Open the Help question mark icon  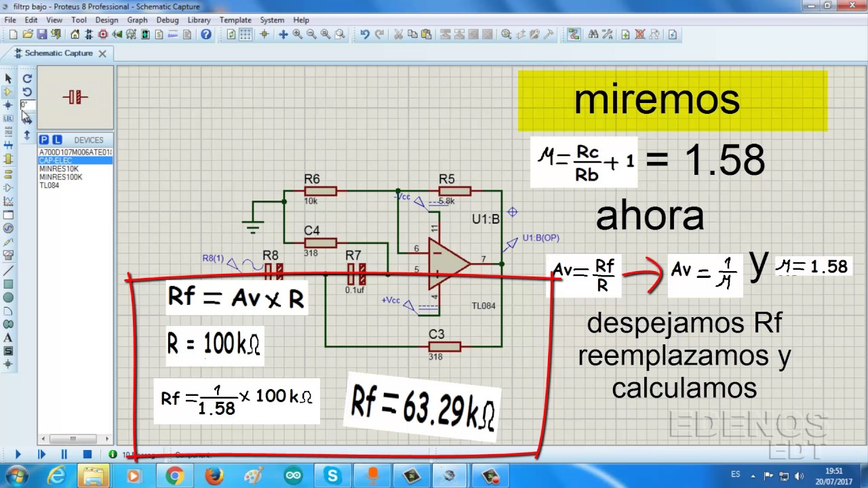click(206, 34)
